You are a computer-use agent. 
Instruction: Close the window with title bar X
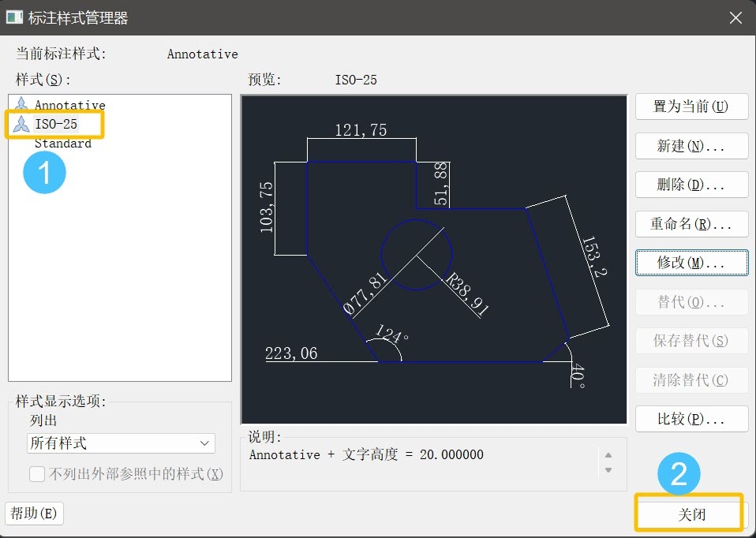(735, 18)
